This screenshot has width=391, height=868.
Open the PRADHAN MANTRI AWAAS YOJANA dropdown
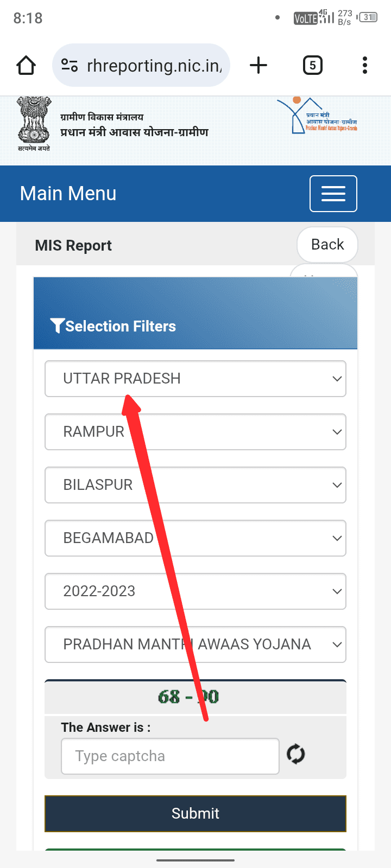tap(195, 644)
